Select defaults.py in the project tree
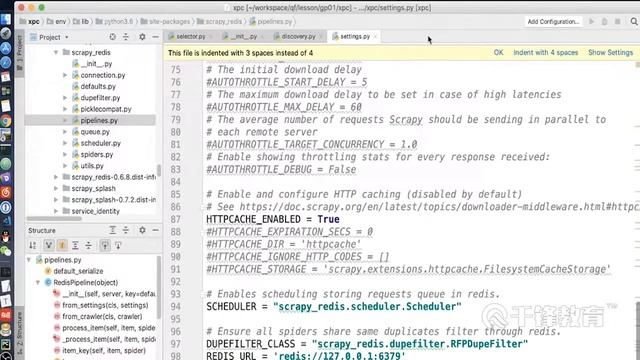640x360 pixels. [x=98, y=87]
